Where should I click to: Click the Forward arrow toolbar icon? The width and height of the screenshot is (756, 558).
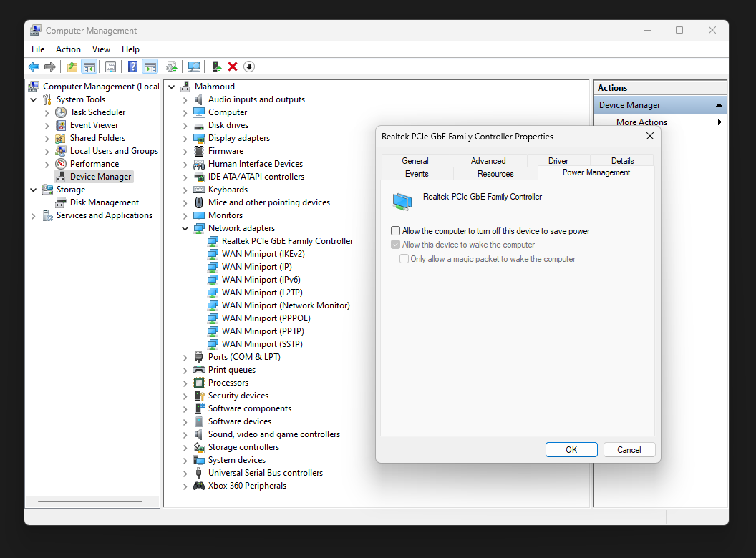49,67
